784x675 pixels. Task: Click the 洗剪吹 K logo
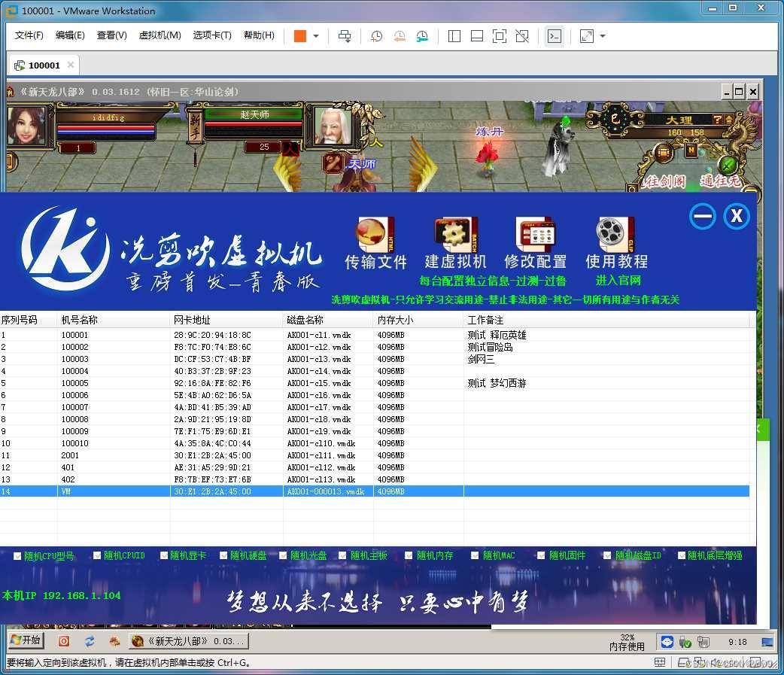click(x=65, y=248)
